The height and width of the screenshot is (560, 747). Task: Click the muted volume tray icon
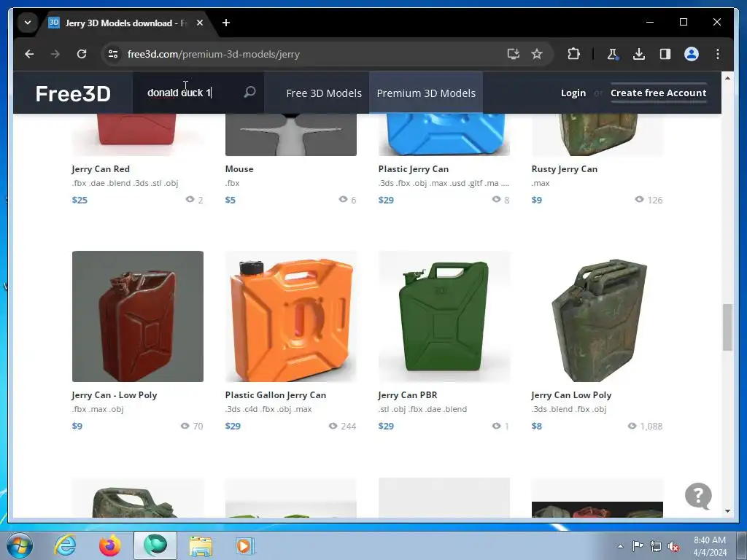[x=673, y=546]
